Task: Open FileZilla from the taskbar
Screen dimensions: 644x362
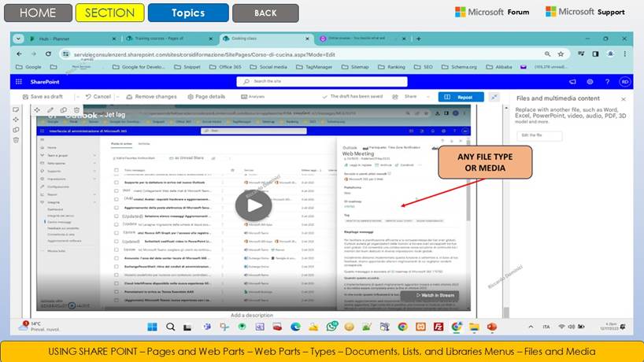Action: (x=439, y=327)
